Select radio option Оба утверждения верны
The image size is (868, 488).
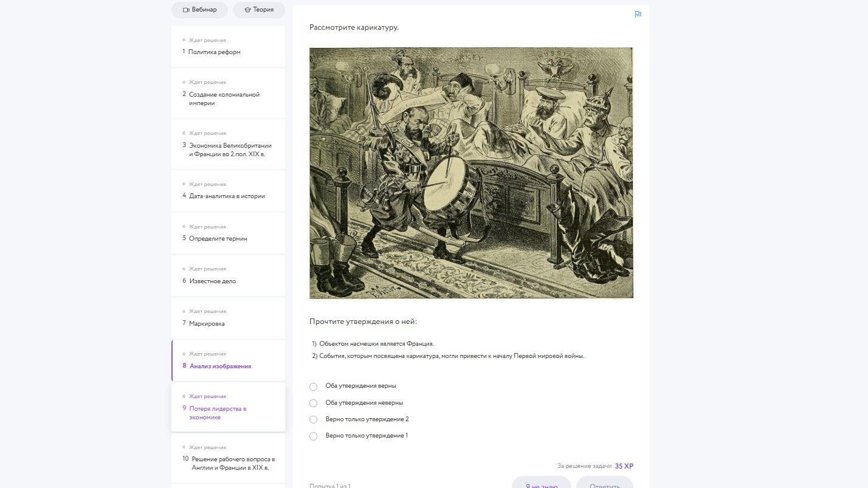tap(313, 387)
